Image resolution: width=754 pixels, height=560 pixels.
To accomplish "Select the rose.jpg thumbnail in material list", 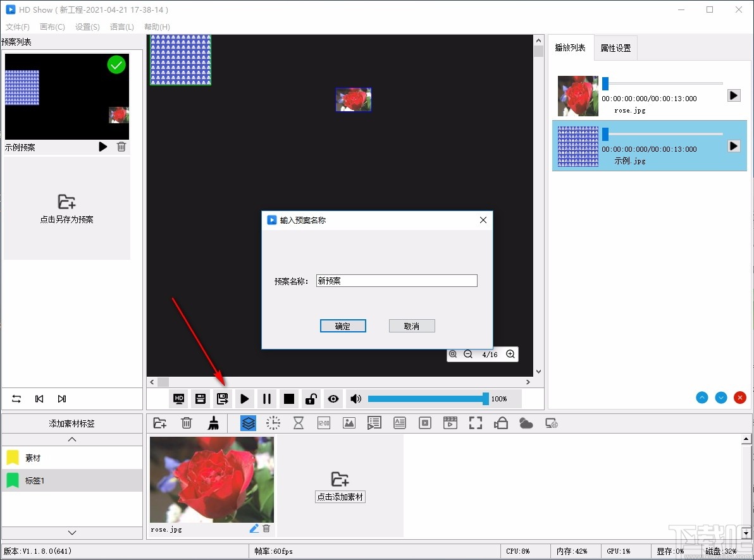I will pyautogui.click(x=211, y=480).
